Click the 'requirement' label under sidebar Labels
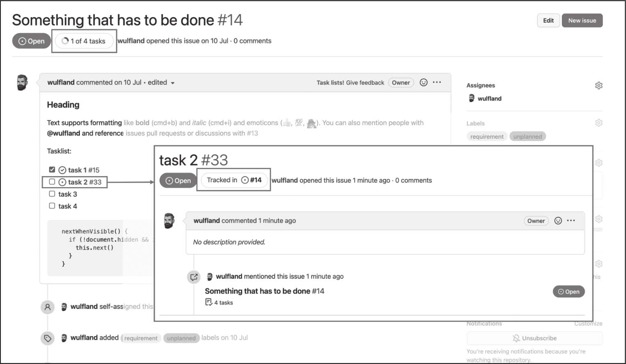626x364 pixels. [x=487, y=137]
